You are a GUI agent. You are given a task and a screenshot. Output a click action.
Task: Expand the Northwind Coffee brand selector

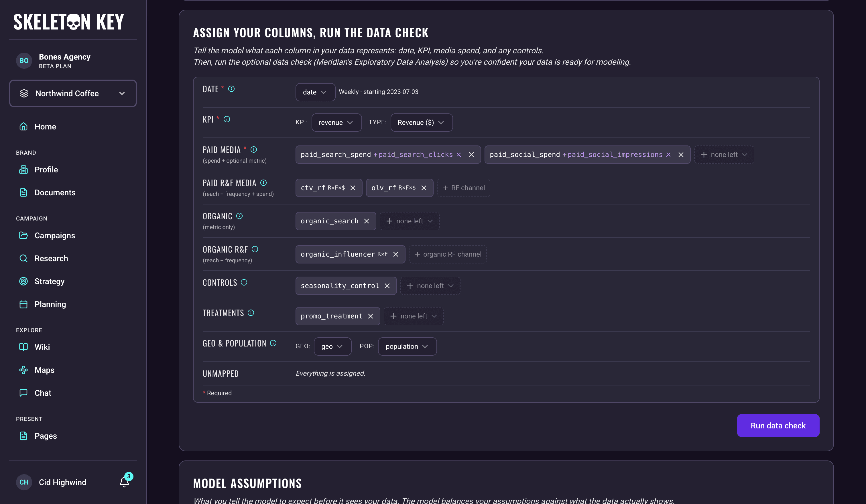tap(73, 93)
